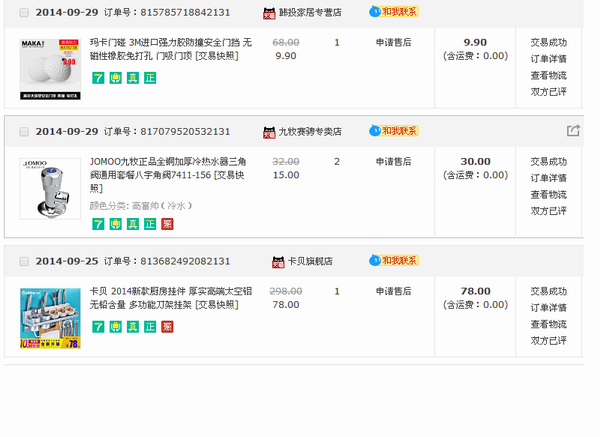
Task: Open 订单详情 for the 玛卡门碰 order
Action: (x=548, y=58)
